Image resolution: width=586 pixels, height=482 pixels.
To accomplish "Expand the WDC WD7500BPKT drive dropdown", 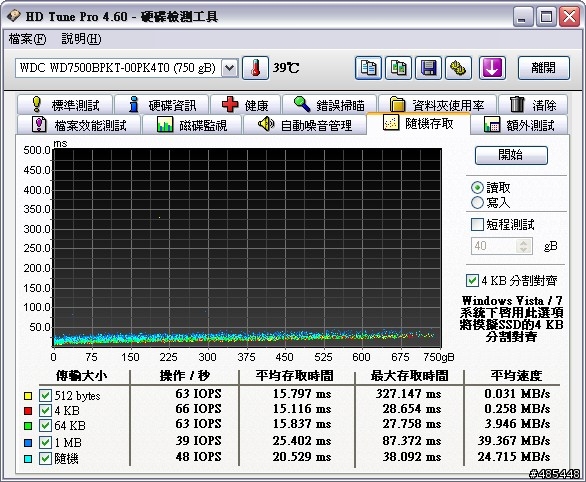I will coord(229,68).
